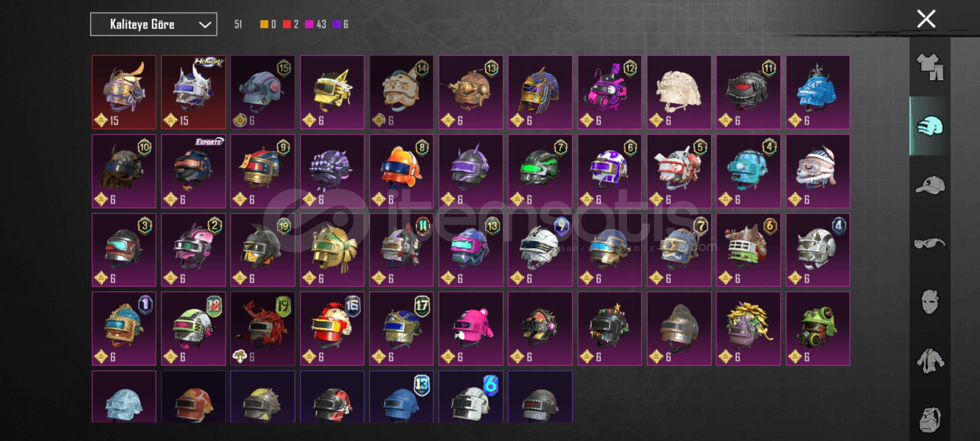This screenshot has height=441, width=980.
Task: Filter by the purple quality count 6
Action: tap(341, 24)
